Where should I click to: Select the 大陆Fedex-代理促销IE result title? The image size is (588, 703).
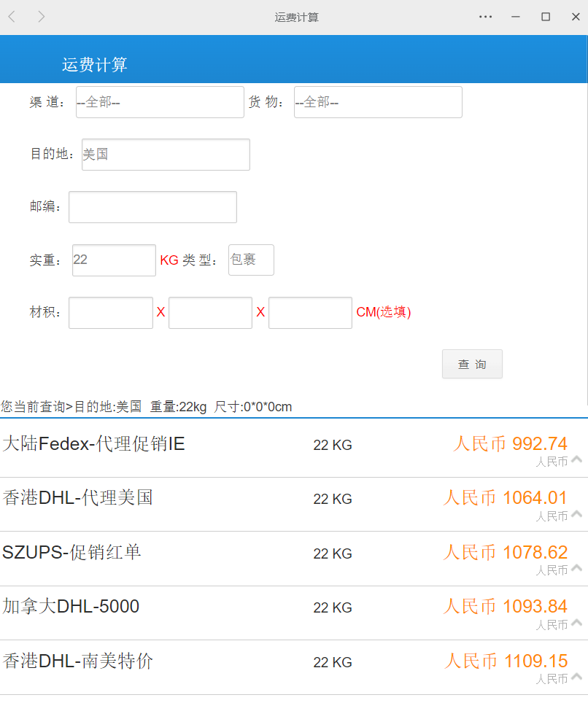coord(93,443)
